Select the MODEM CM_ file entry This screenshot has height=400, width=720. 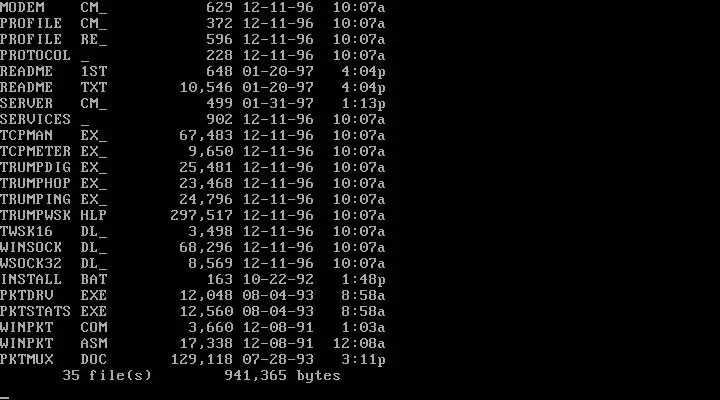coord(192,7)
